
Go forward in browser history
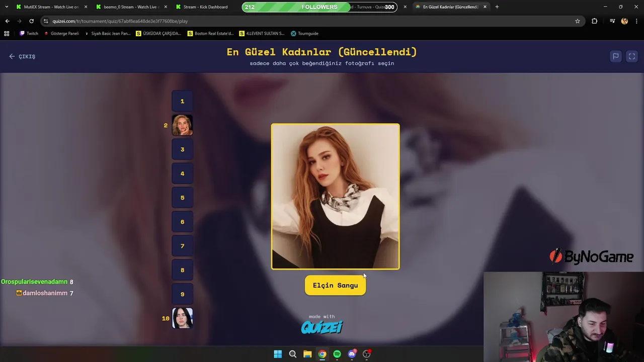coord(19,21)
